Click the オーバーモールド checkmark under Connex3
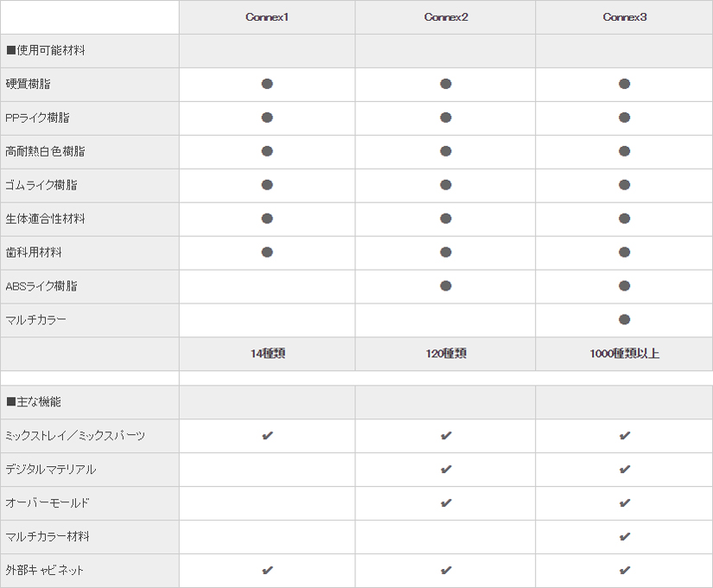The image size is (713, 588). pyautogui.click(x=625, y=503)
